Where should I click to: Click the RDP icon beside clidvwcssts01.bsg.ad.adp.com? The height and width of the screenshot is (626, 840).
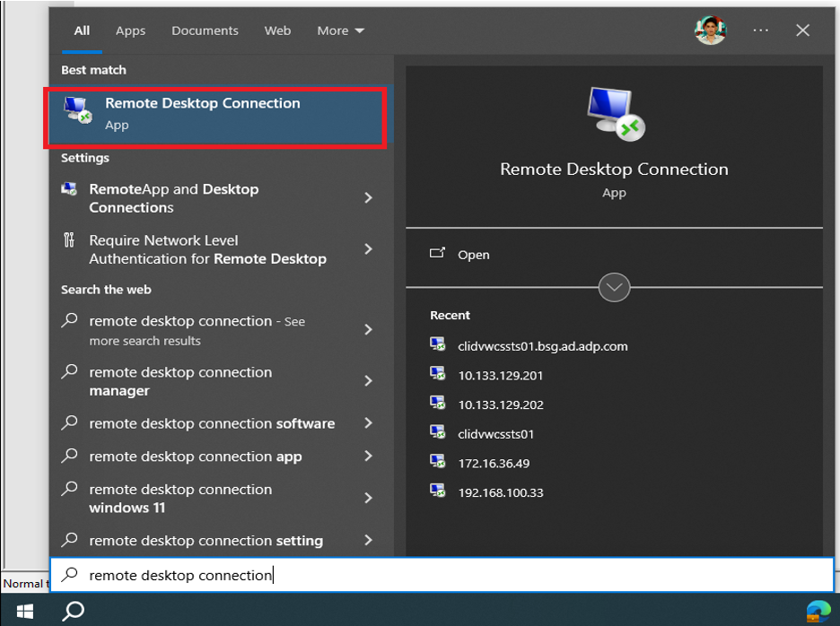[x=438, y=344]
